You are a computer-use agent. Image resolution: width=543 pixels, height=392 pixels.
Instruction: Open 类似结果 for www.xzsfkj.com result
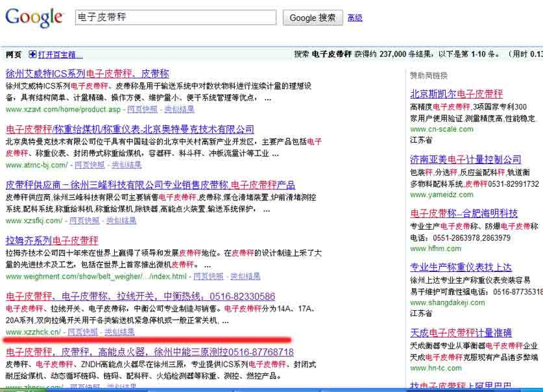point(121,221)
